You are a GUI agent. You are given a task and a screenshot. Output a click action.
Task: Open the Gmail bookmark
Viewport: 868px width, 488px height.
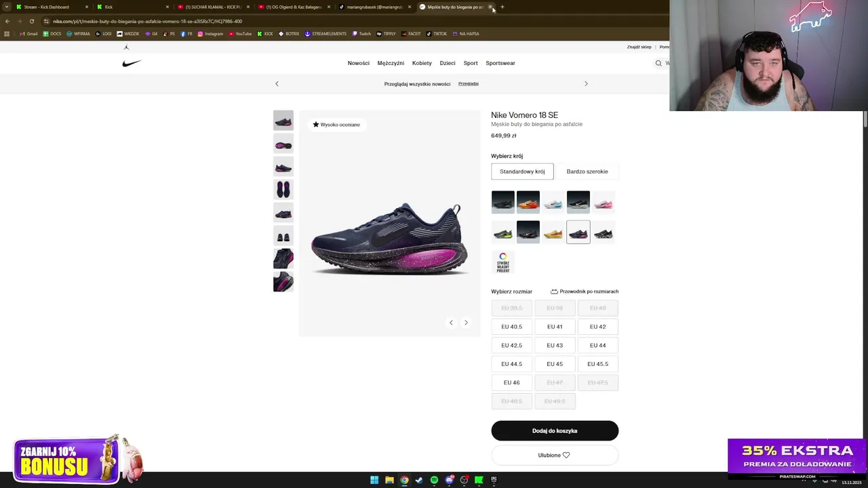pos(28,34)
